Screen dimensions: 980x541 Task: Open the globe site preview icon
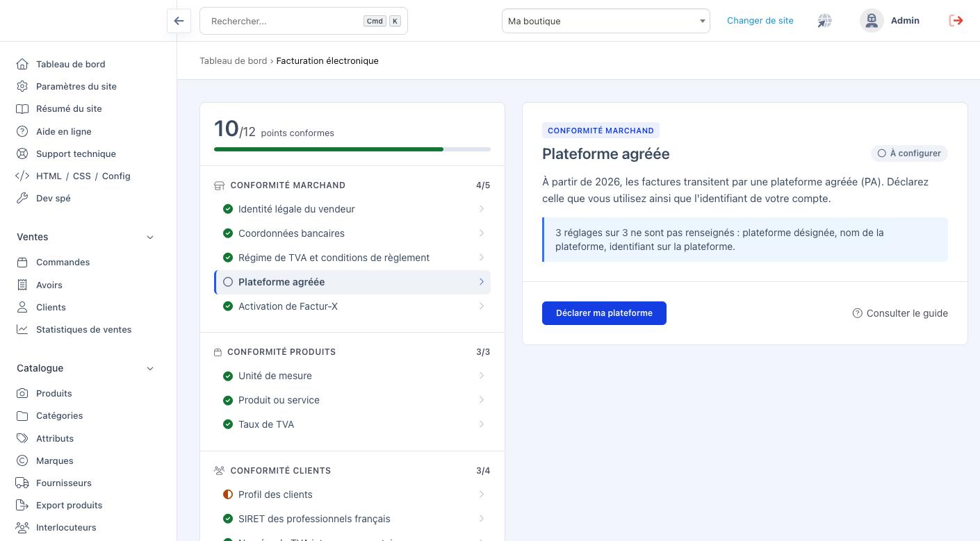pos(824,21)
